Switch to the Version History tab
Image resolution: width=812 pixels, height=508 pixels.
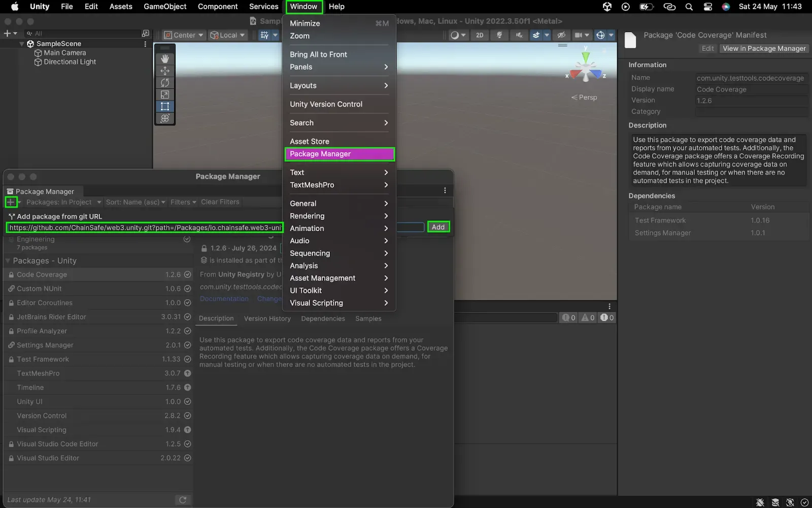(x=267, y=319)
